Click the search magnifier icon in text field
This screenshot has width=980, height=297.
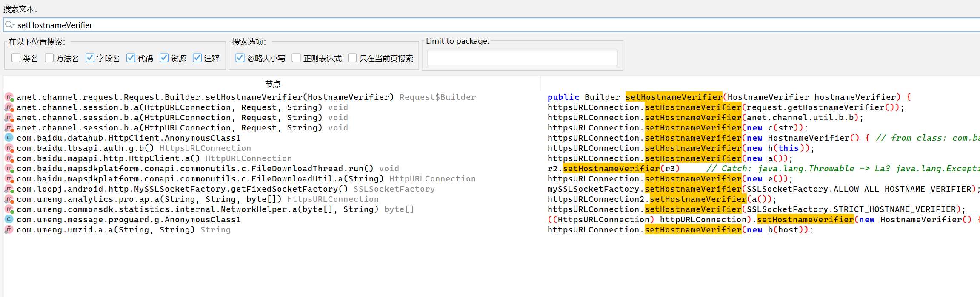click(9, 25)
